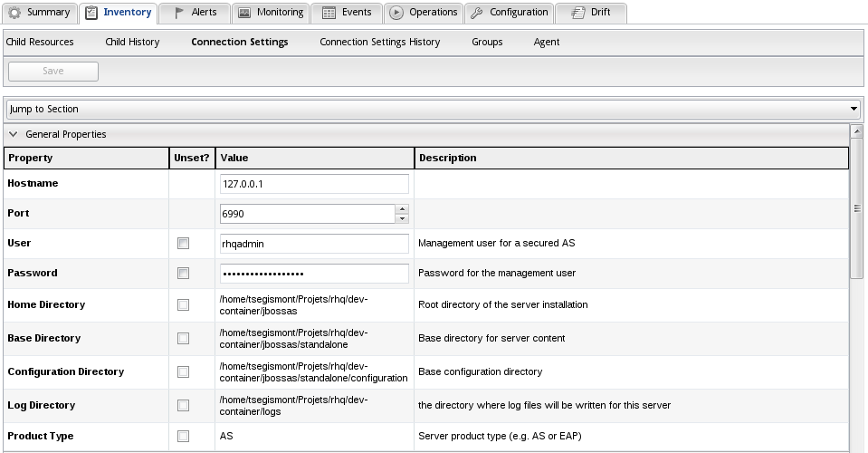Click 'Root directory of the server installation'

[502, 304]
